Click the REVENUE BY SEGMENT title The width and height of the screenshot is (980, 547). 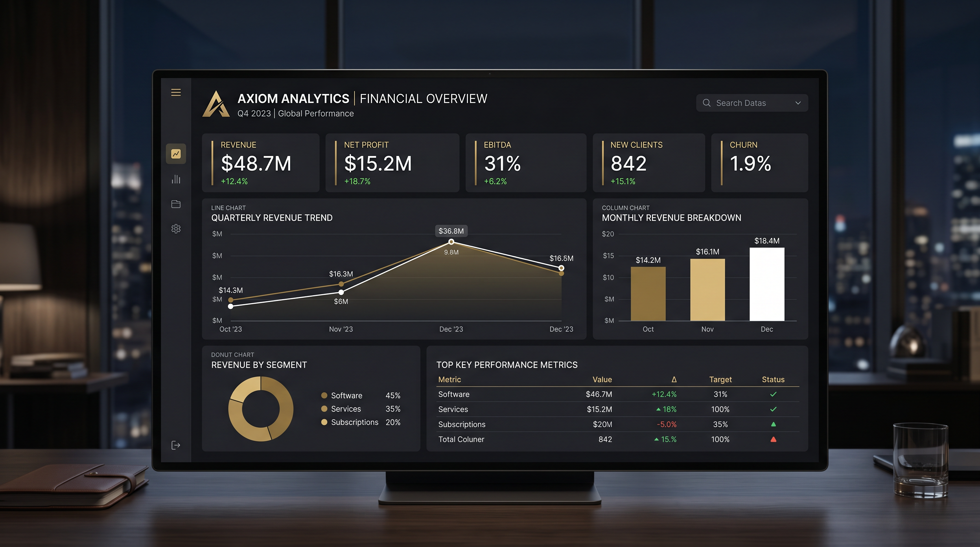point(259,365)
